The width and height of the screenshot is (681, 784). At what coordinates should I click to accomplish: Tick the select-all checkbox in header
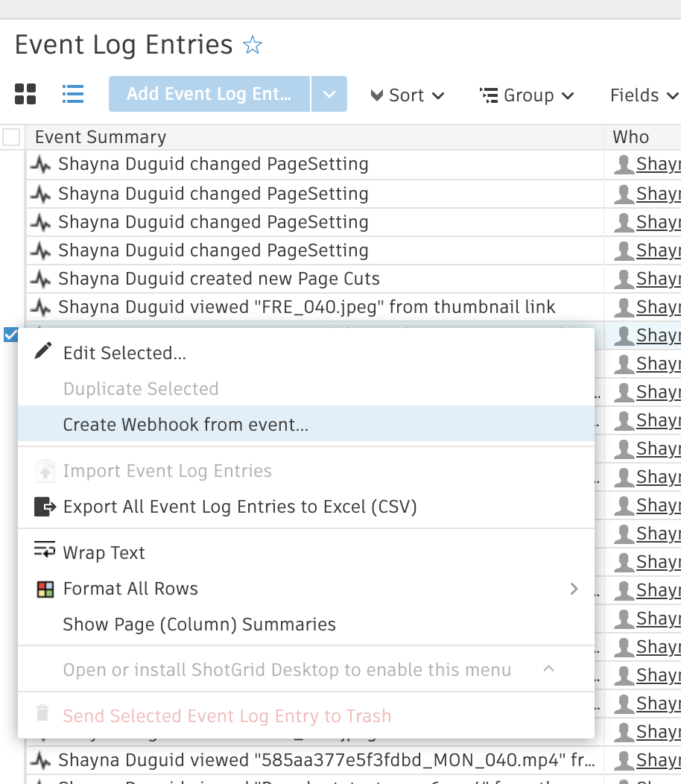point(11,137)
